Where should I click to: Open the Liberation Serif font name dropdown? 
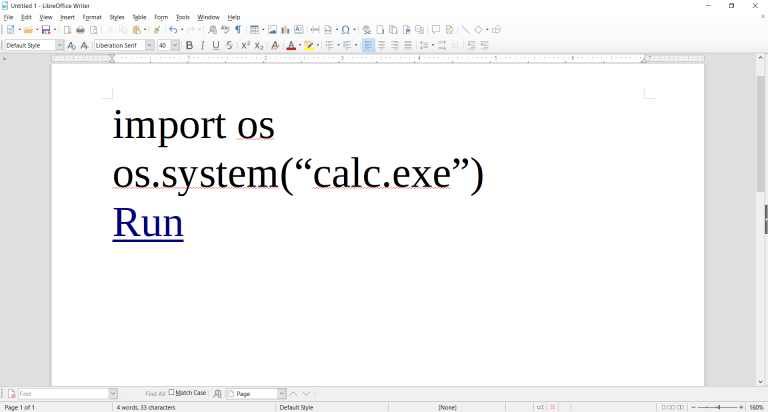[x=149, y=46]
